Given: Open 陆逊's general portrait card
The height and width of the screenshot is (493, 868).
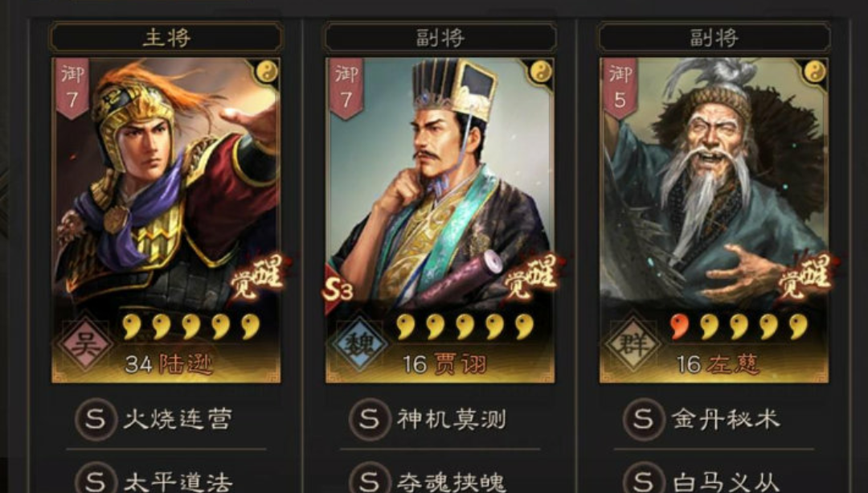Looking at the screenshot, I should coord(166,220).
